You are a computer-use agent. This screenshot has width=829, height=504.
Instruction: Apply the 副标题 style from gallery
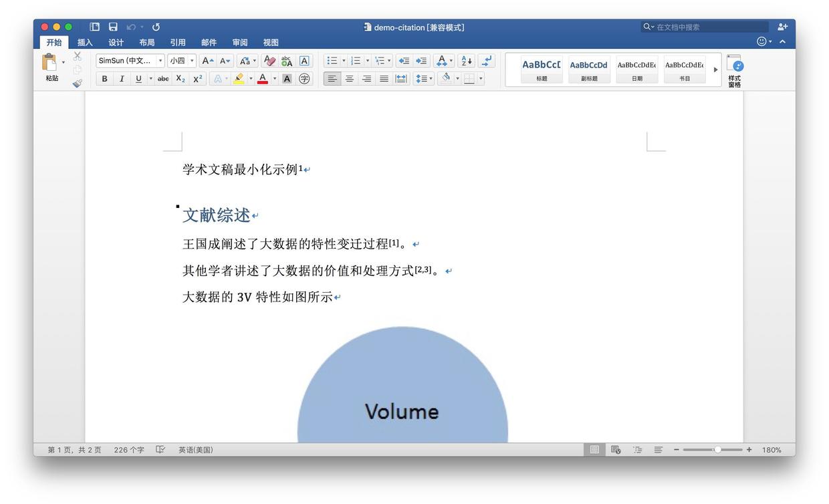point(589,70)
